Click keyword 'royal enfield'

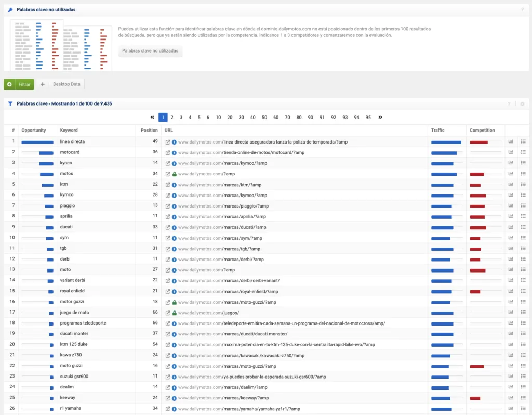coord(72,291)
